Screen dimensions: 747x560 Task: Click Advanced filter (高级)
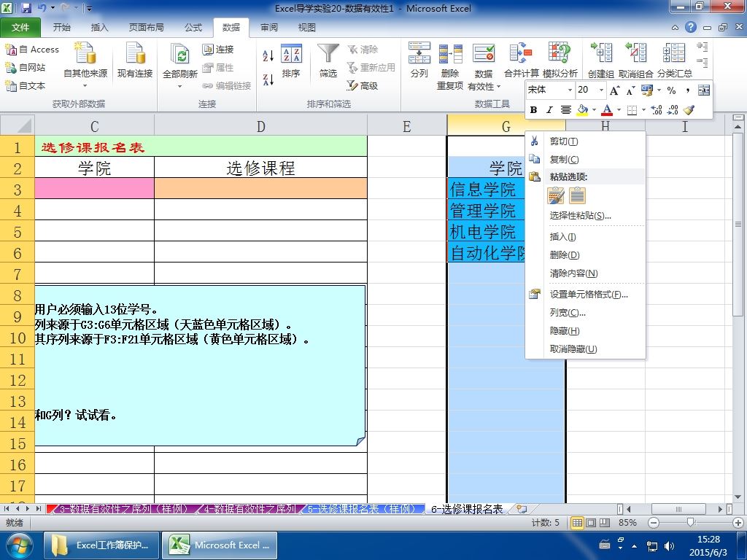click(x=362, y=86)
